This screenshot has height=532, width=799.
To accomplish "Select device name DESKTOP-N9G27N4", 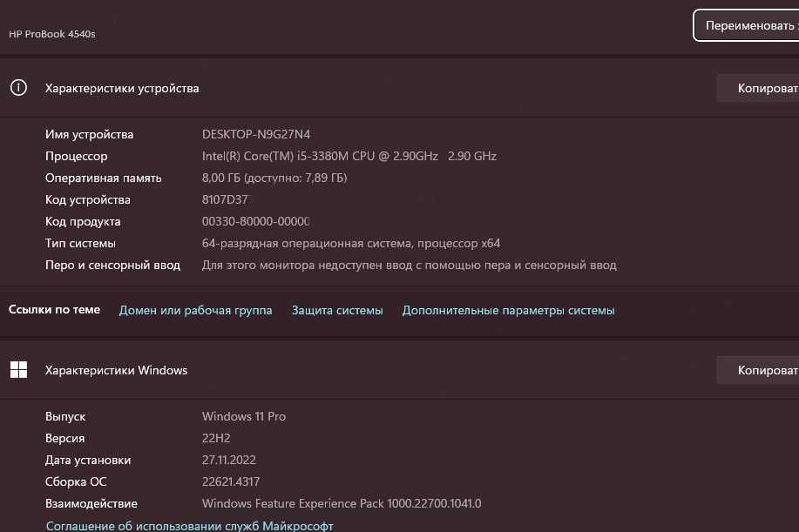I will pyautogui.click(x=256, y=134).
